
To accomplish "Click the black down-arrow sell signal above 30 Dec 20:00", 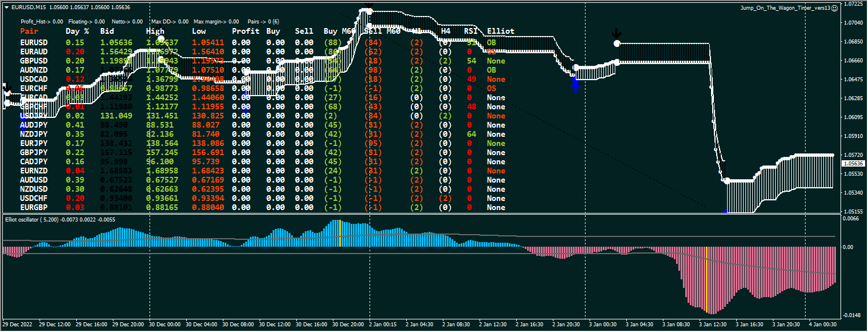I will pos(368,5).
